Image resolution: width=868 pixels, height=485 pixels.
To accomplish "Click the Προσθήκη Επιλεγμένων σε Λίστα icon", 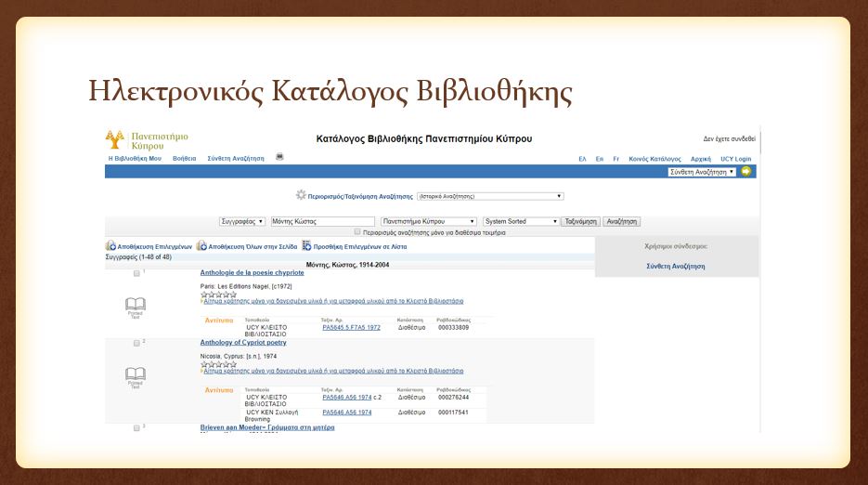I will (306, 246).
